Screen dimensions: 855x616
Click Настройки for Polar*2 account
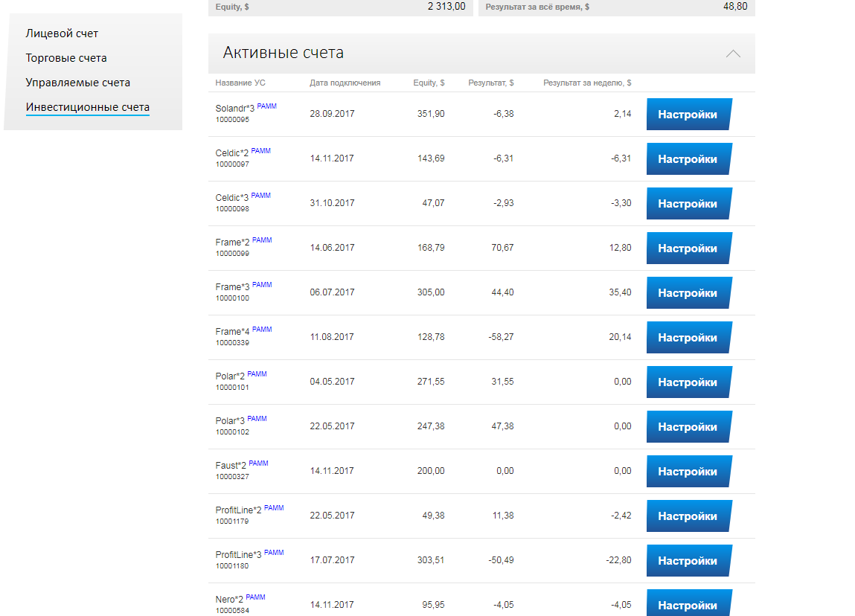click(688, 382)
